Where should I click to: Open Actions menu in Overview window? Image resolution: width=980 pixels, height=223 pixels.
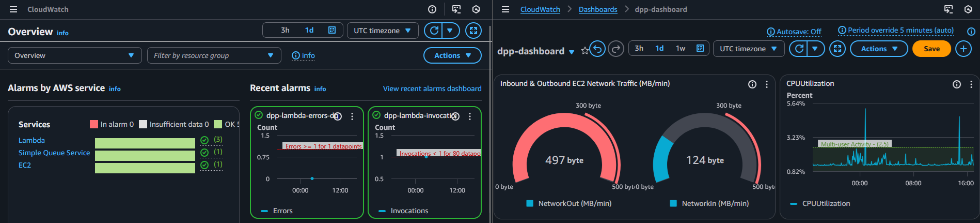[452, 55]
